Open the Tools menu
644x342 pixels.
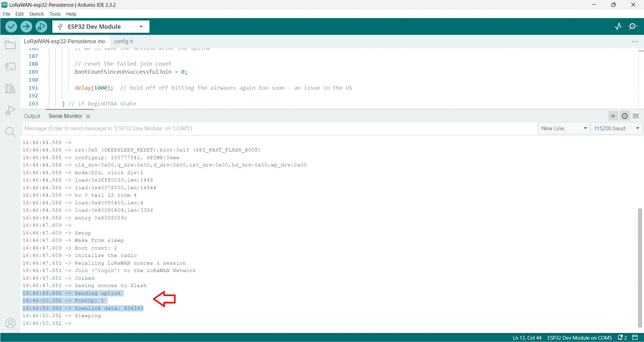pyautogui.click(x=55, y=14)
